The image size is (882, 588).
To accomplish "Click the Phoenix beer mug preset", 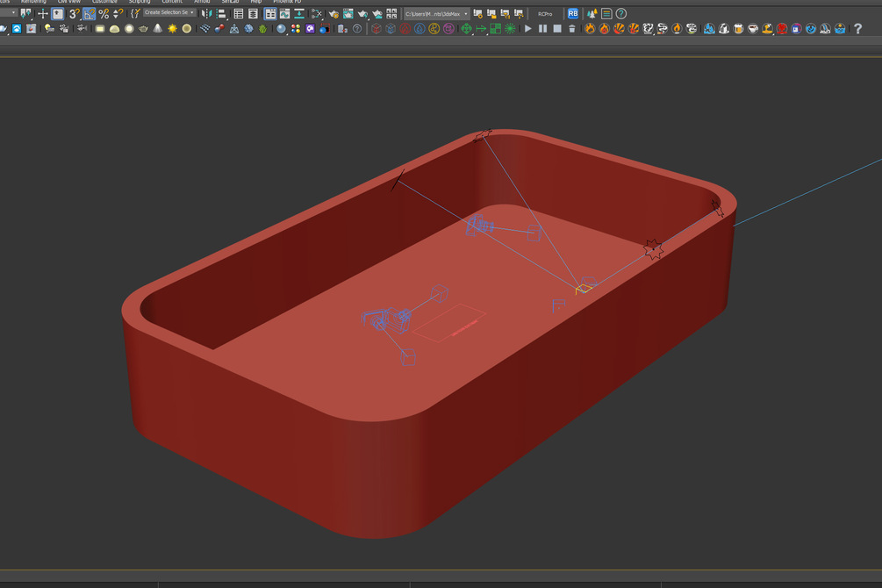I will click(739, 29).
